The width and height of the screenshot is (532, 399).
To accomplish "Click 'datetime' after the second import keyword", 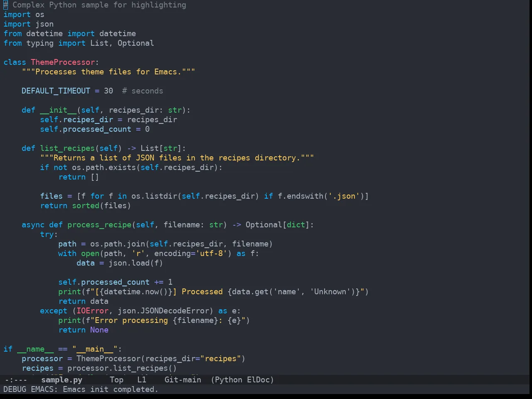I will (x=117, y=34).
